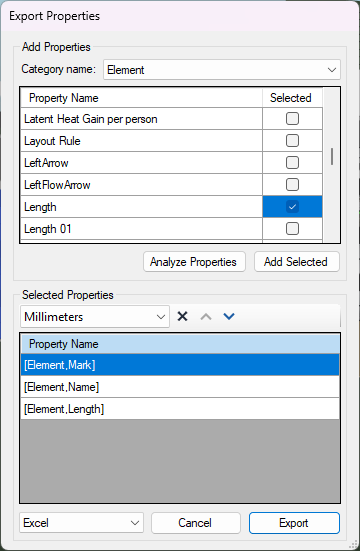Image resolution: width=360 pixels, height=551 pixels.
Task: Select the Layout Rule property name
Action: click(x=141, y=141)
